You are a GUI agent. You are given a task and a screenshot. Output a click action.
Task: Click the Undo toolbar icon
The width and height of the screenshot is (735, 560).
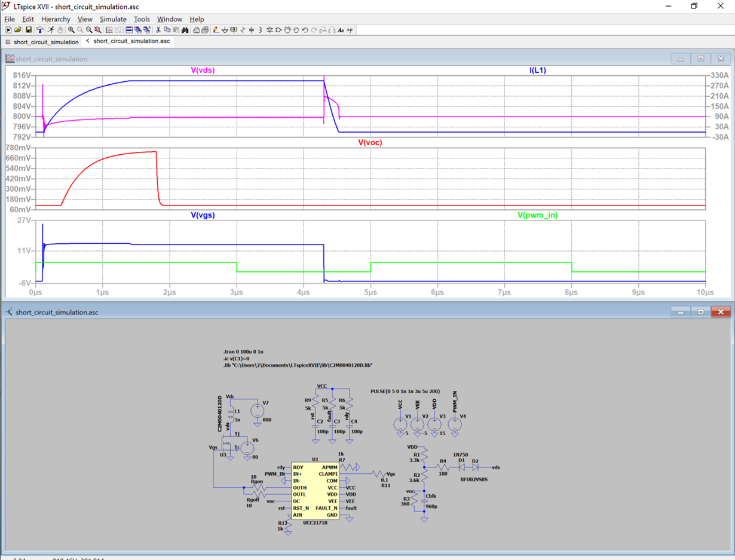[x=305, y=30]
